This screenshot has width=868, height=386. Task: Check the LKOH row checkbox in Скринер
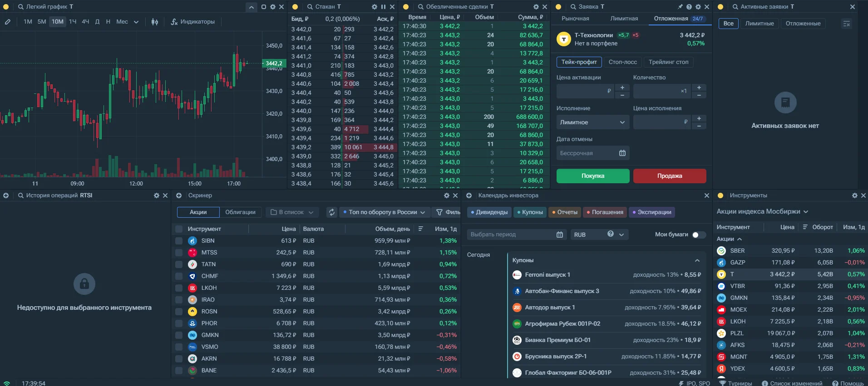(x=179, y=288)
